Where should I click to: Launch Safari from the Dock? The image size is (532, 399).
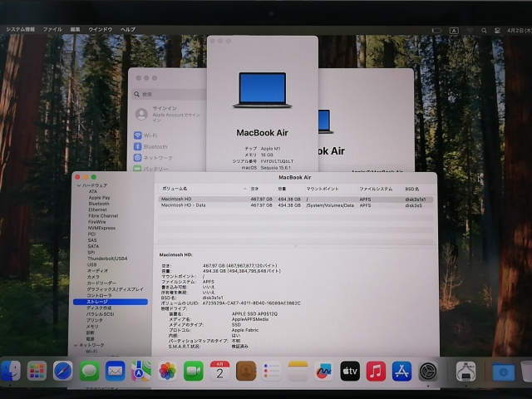[63, 372]
